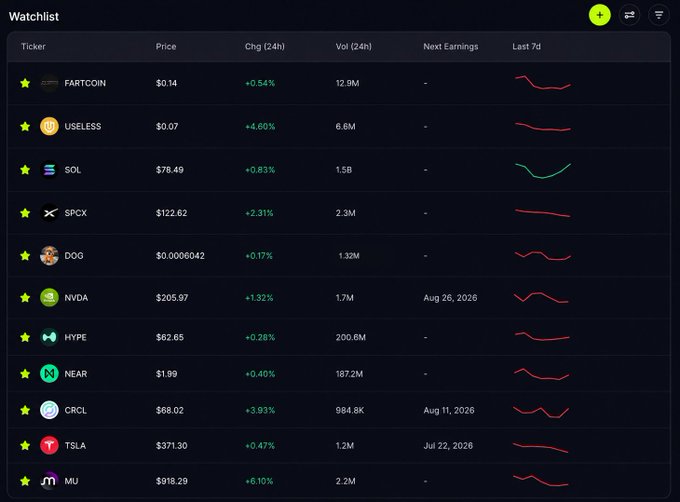Click the Last 7d column header

point(526,46)
